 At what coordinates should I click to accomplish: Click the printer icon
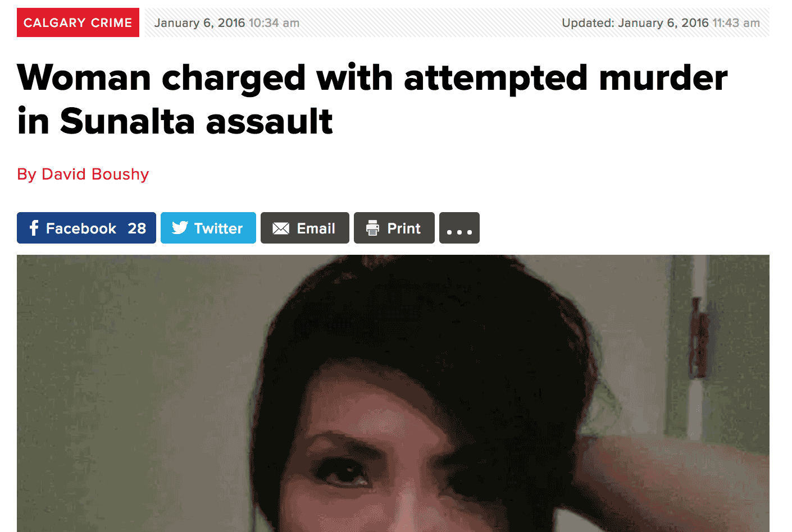(x=372, y=228)
